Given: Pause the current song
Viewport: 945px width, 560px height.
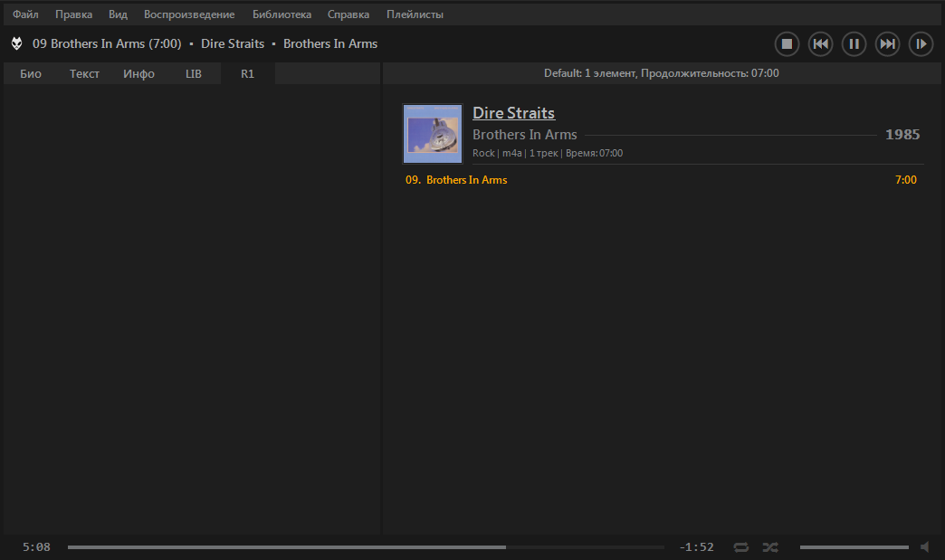Looking at the screenshot, I should pos(854,43).
